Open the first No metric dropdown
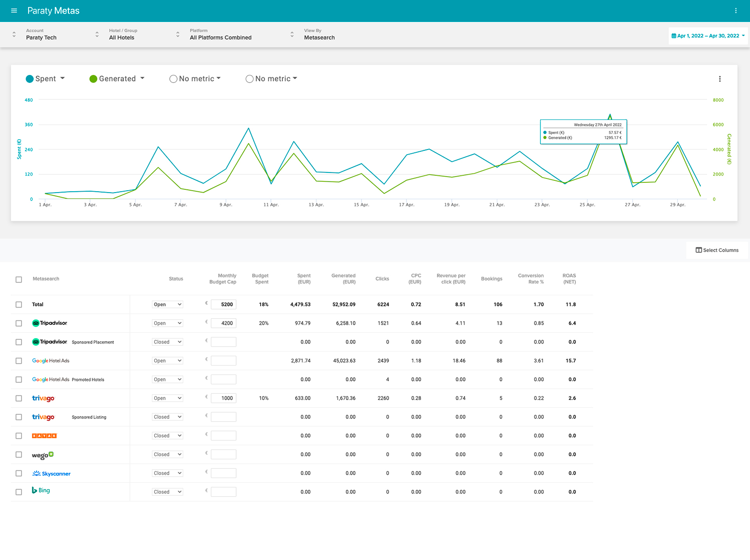The image size is (750, 560). click(200, 79)
